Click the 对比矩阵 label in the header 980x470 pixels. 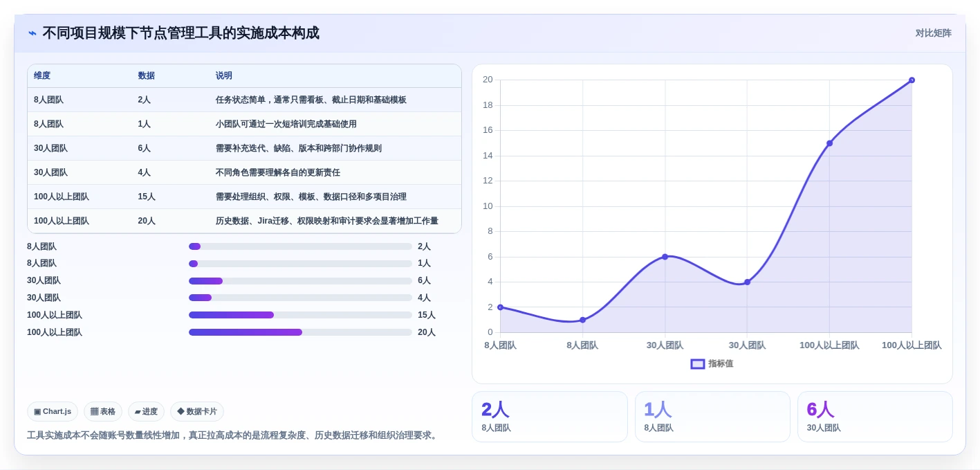[933, 33]
